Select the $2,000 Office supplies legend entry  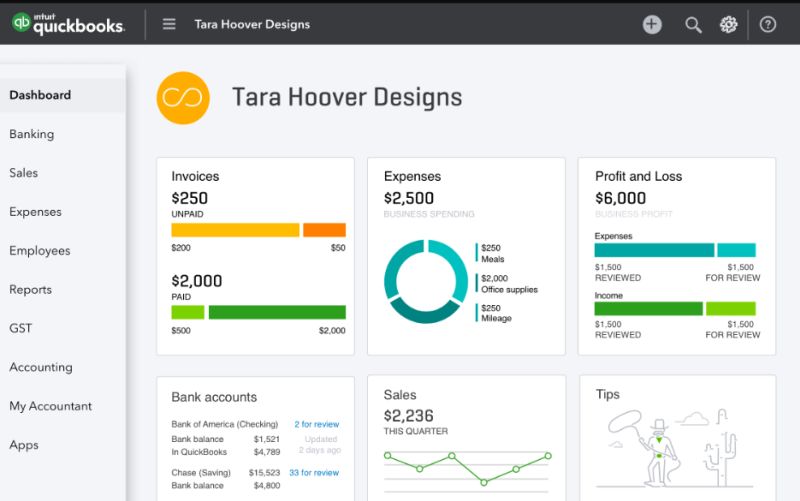(507, 284)
